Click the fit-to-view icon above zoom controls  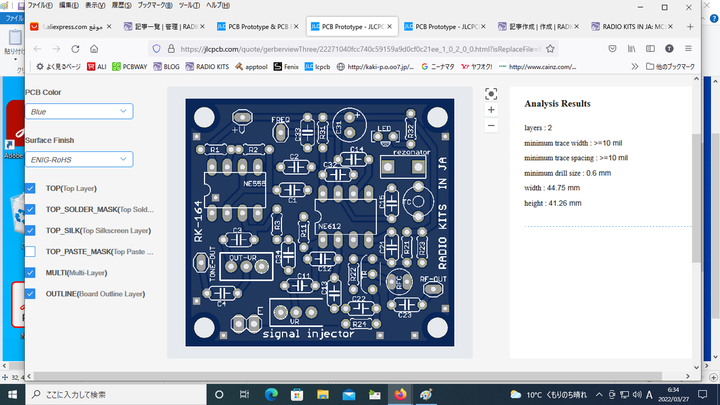tap(490, 94)
